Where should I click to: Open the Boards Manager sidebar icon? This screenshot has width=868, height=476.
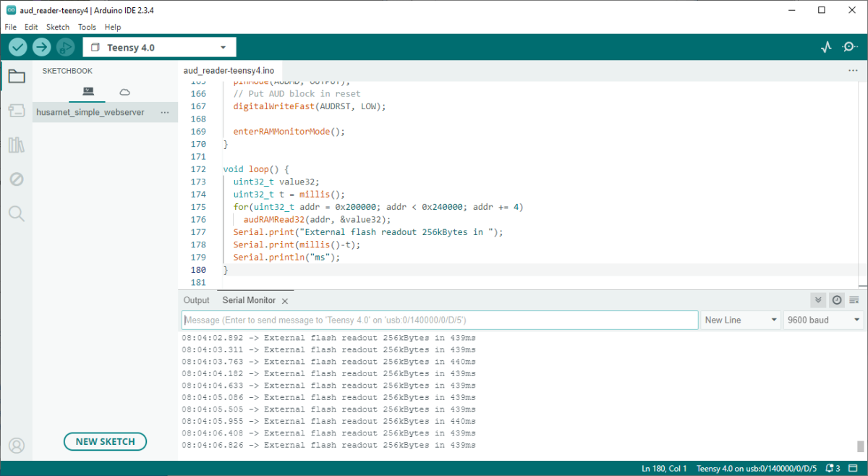click(x=16, y=110)
